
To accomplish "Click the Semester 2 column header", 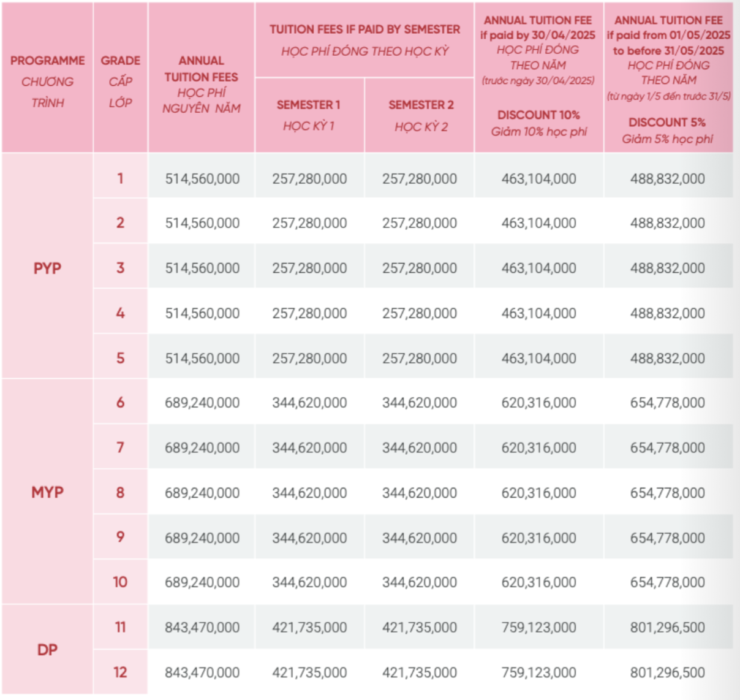I will click(x=420, y=115).
